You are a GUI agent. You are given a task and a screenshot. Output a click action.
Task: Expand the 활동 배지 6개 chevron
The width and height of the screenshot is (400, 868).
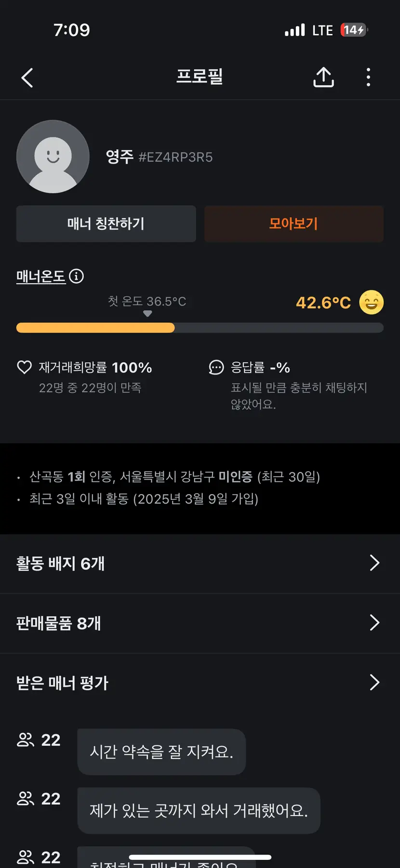click(374, 563)
